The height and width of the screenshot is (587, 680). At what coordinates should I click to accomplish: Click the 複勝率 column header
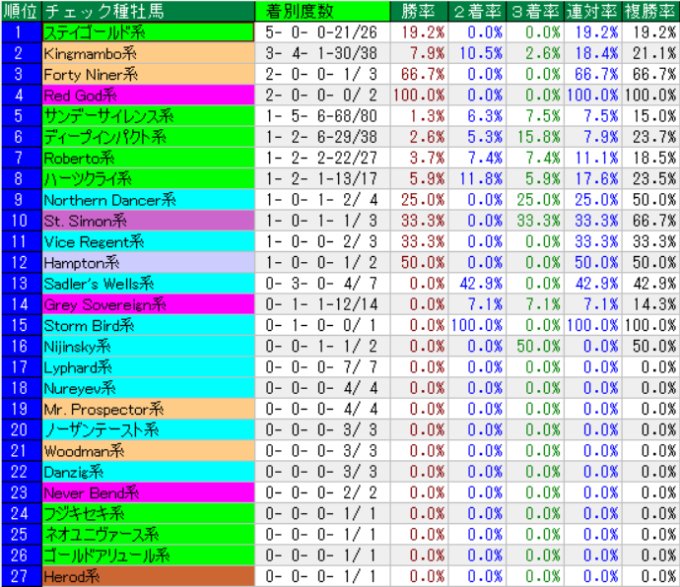(650, 11)
